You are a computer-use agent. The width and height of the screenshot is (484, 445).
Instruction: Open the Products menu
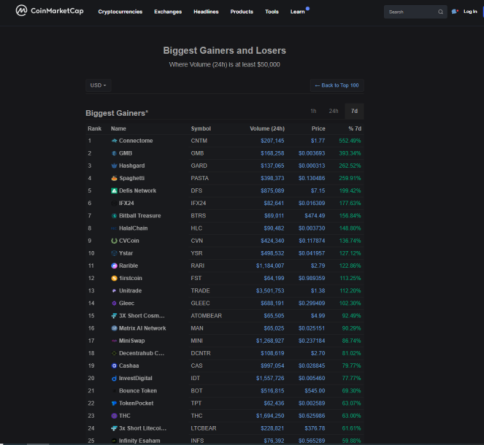point(242,12)
